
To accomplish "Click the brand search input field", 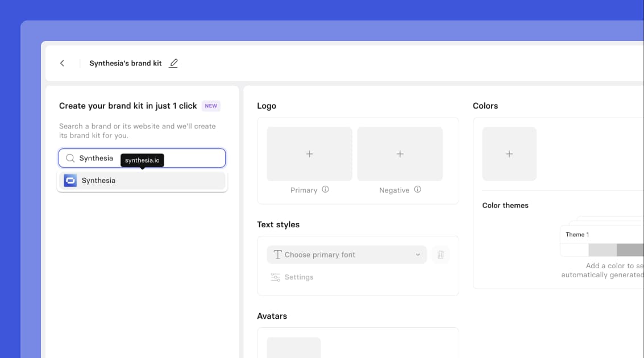I will 142,158.
